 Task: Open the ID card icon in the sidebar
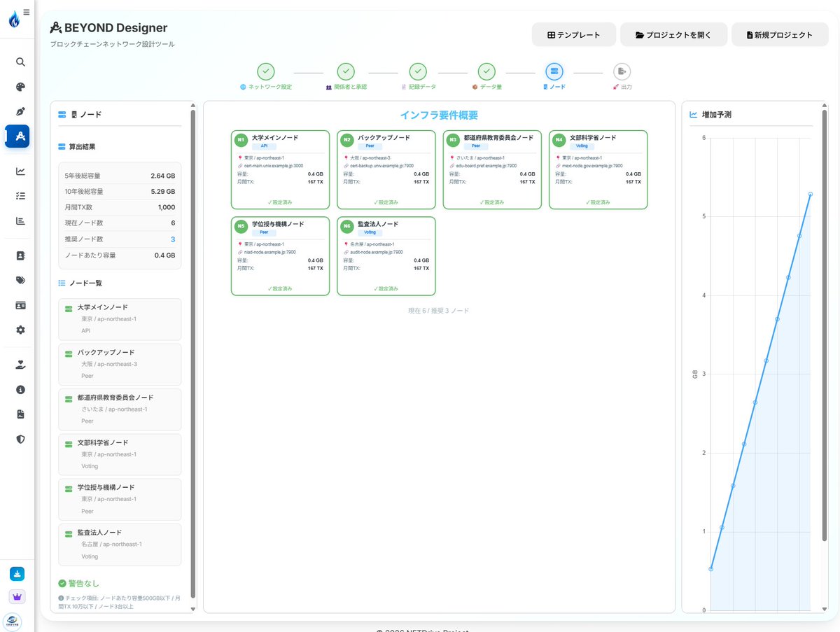[x=20, y=305]
